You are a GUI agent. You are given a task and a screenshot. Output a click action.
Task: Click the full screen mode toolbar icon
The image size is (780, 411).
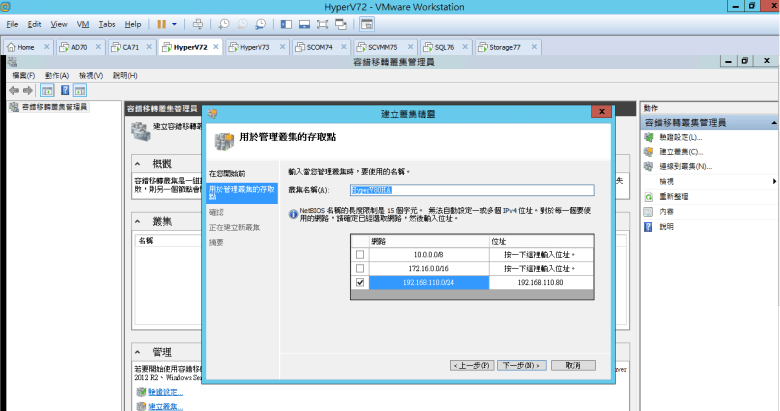321,23
